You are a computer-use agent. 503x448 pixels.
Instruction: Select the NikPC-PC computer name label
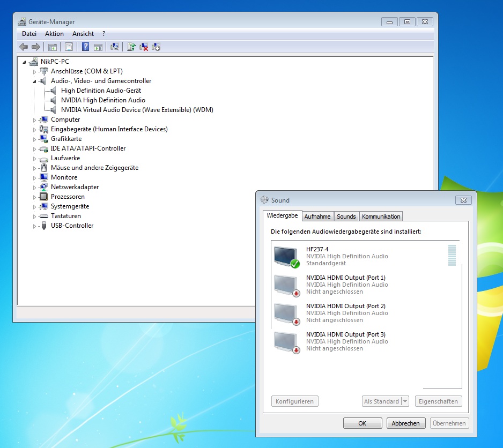(55, 62)
